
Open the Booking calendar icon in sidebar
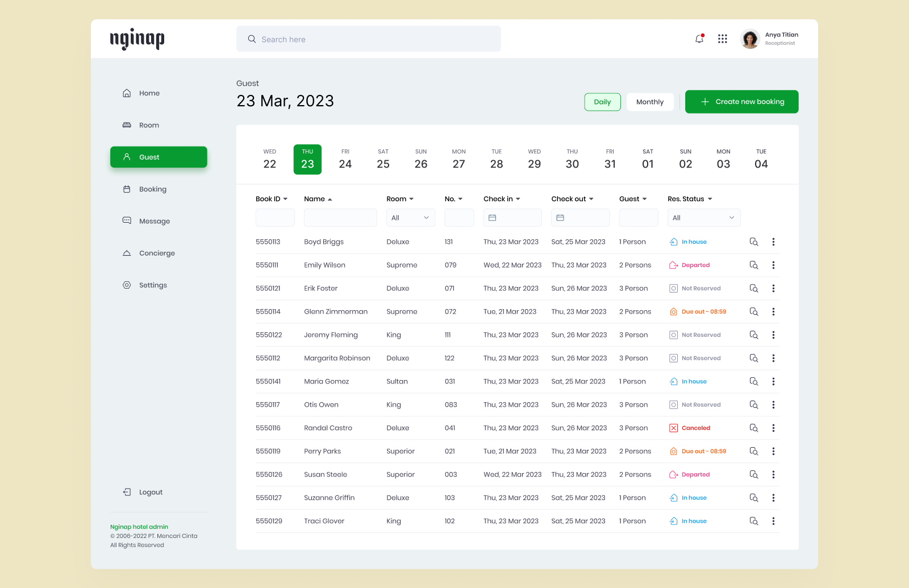[x=126, y=189]
